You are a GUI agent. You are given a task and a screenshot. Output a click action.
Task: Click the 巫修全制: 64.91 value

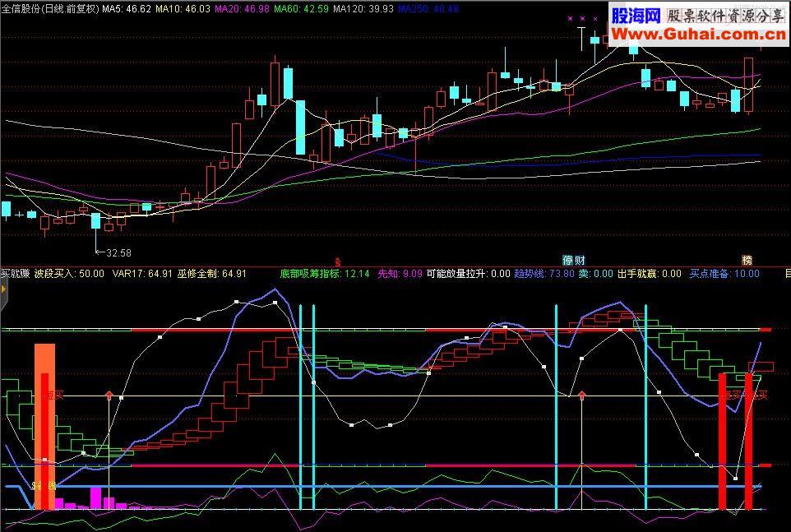click(212, 274)
